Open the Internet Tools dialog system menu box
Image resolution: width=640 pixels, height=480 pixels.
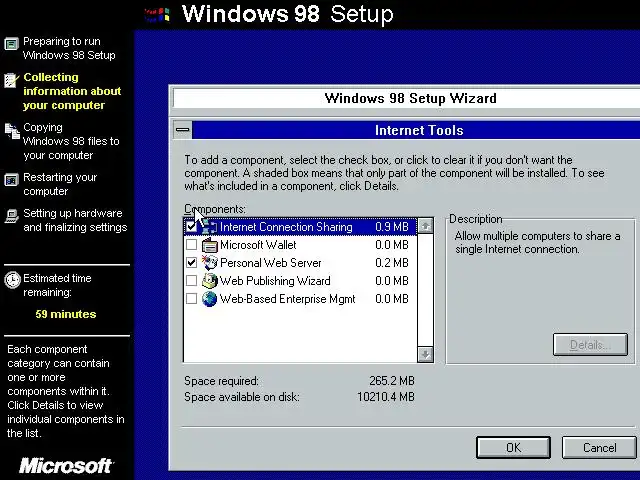[x=182, y=130]
